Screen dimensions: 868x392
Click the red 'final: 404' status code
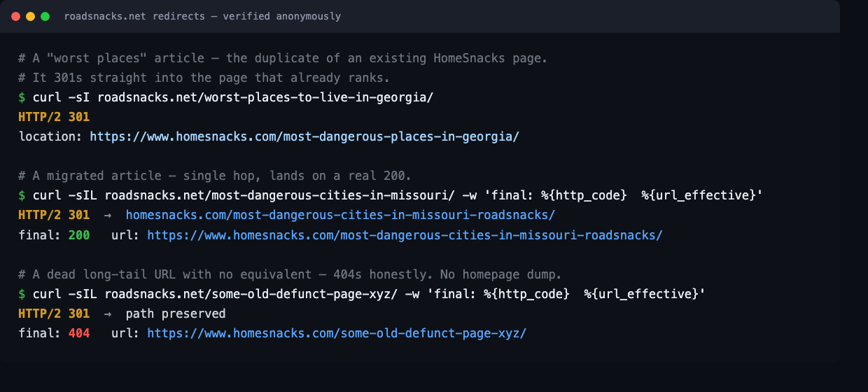point(79,332)
